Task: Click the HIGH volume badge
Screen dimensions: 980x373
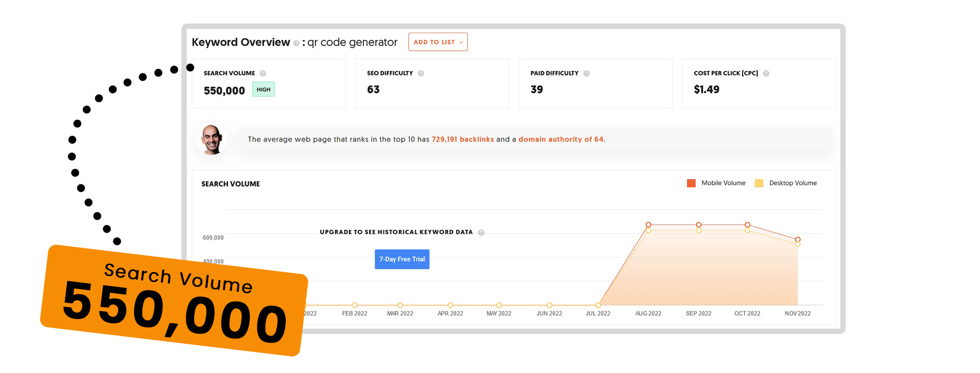Action: [x=263, y=90]
